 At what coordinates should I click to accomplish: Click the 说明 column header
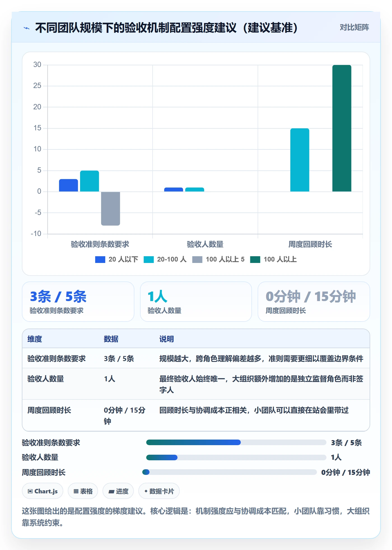167,339
